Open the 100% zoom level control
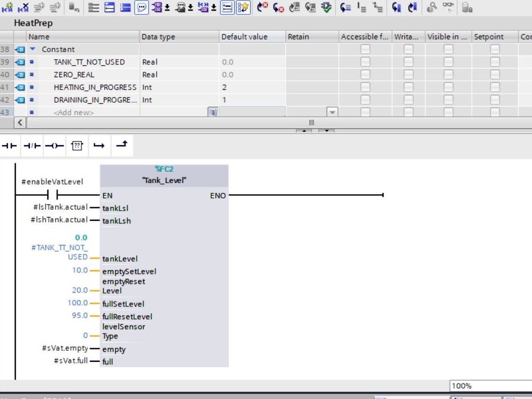Screen dimensions: 532x399 (462, 386)
